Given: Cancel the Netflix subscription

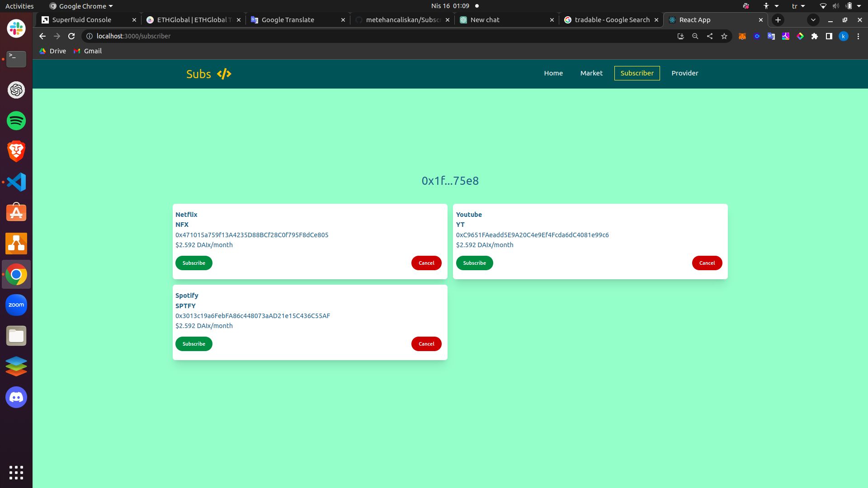Looking at the screenshot, I should click(426, 263).
